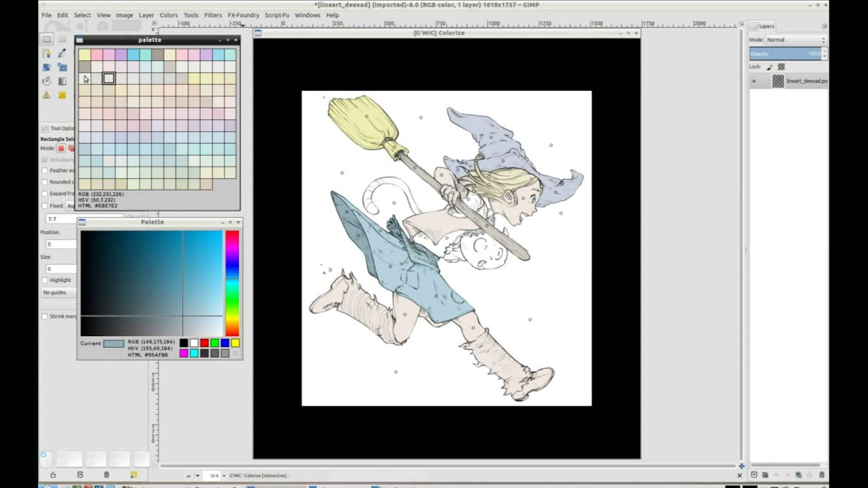868x488 pixels.
Task: Pick the cyan swatch in Palette window
Action: (194, 353)
